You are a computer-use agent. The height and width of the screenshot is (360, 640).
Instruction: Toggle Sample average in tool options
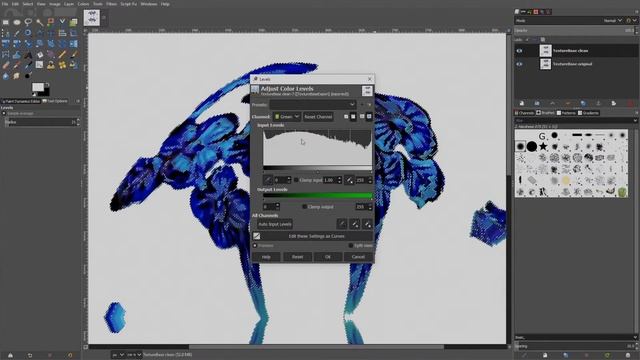(x=4, y=113)
